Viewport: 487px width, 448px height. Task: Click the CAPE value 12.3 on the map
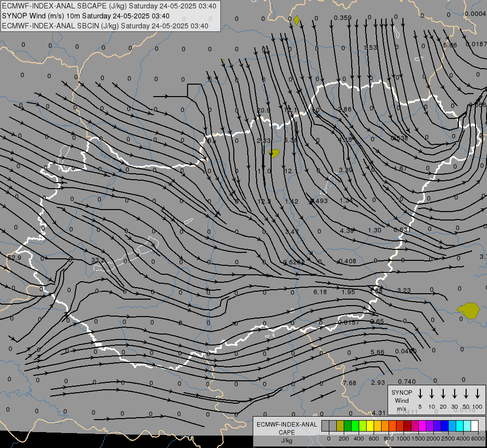pyautogui.click(x=264, y=202)
